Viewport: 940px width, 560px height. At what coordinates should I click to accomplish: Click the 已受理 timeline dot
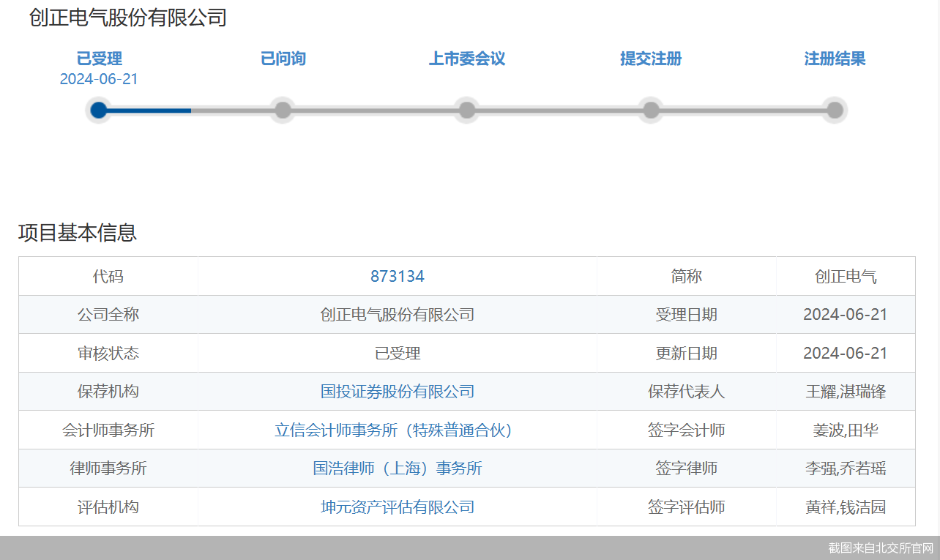(99, 110)
